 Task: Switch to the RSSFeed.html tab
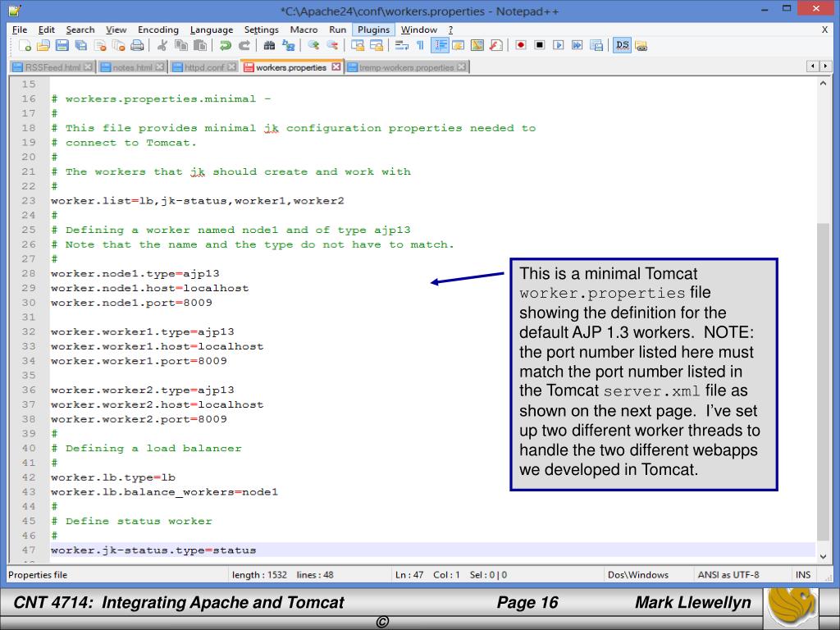click(52, 67)
